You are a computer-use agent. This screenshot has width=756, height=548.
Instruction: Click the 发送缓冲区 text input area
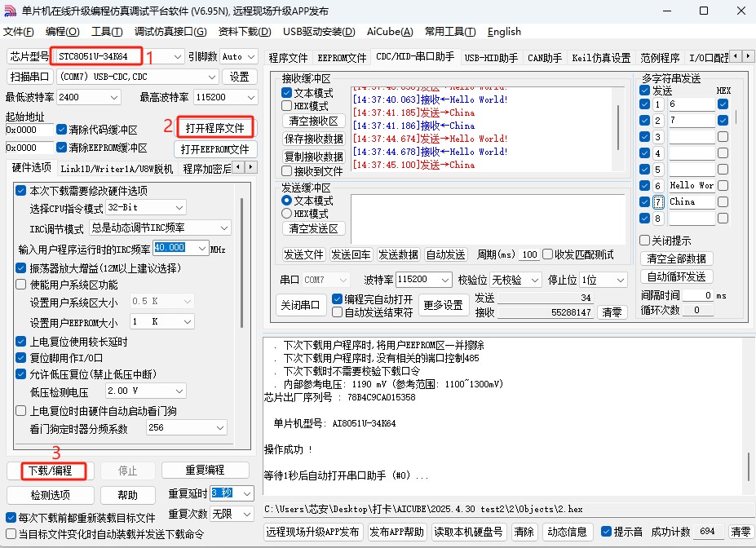pyautogui.click(x=488, y=219)
